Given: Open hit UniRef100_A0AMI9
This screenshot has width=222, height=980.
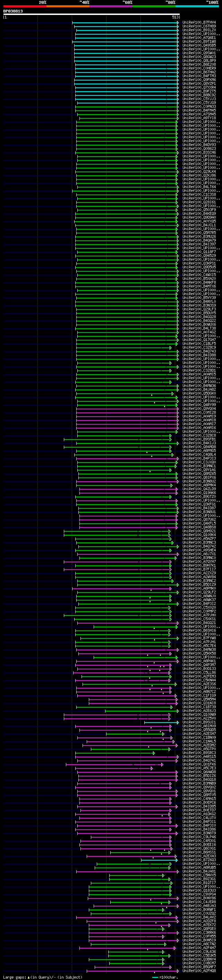Looking at the screenshot, I should (199, 416).
